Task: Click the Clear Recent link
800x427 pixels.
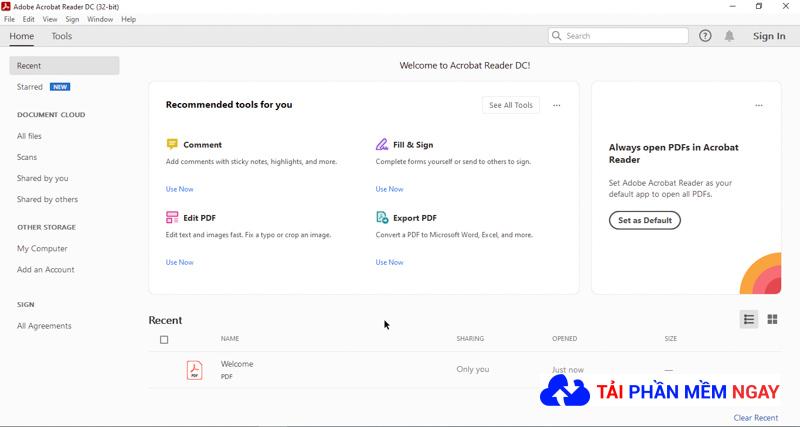Action: point(756,418)
